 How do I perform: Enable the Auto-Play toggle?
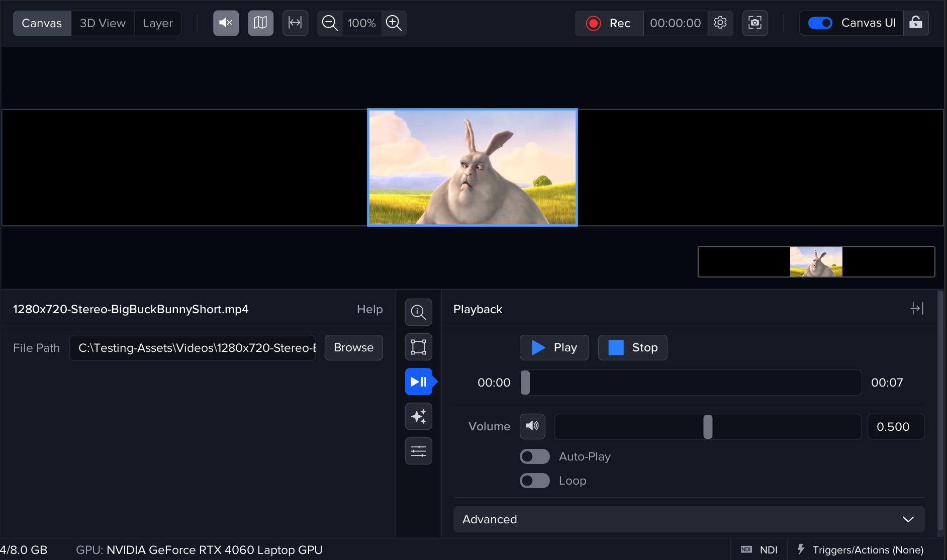click(534, 456)
